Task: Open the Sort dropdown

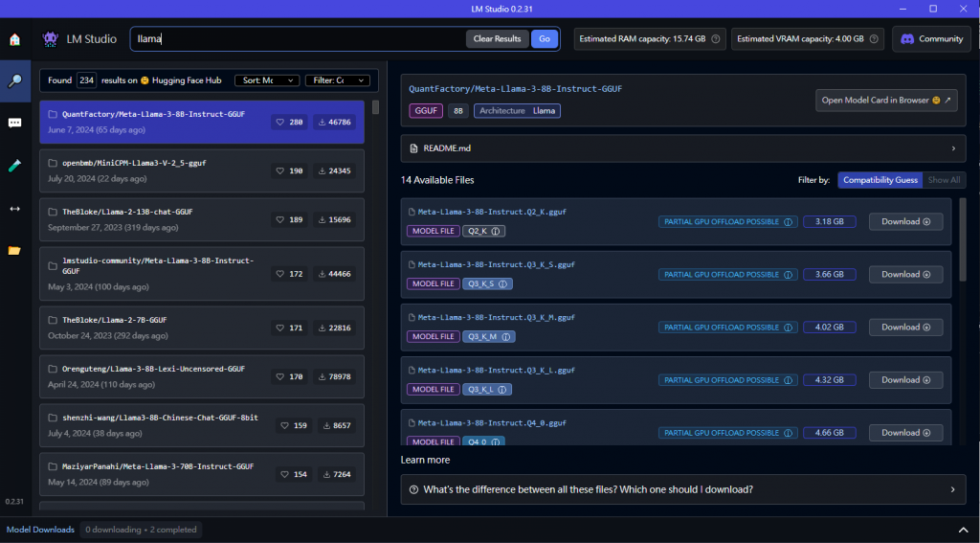Action: (x=267, y=80)
